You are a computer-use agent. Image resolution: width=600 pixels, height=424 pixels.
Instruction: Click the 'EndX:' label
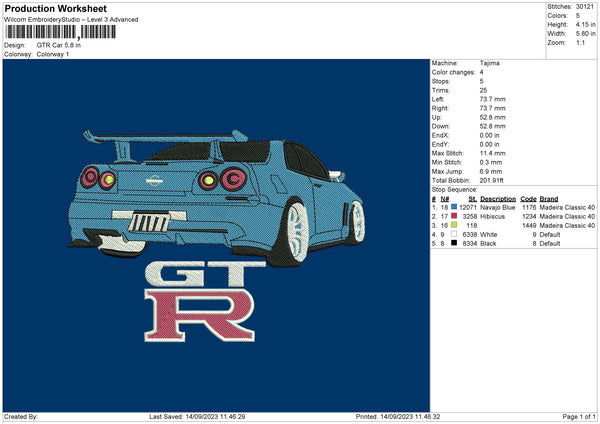pos(440,135)
